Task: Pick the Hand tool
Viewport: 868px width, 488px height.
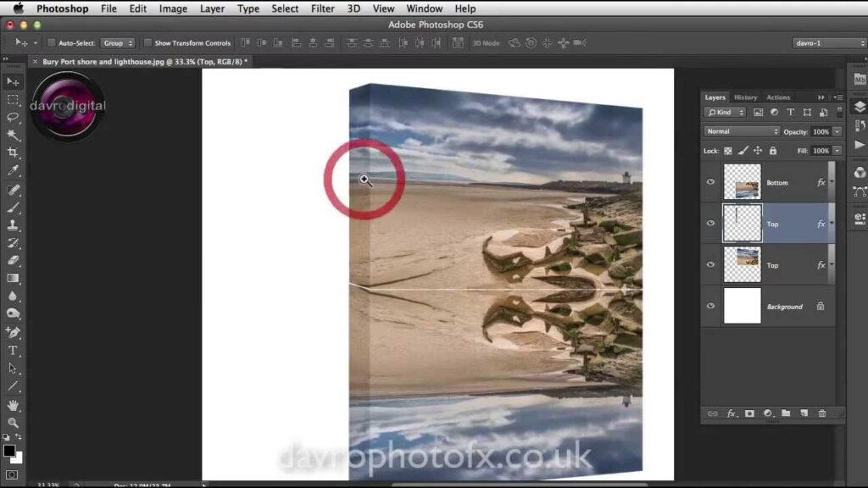Action: pyautogui.click(x=13, y=405)
